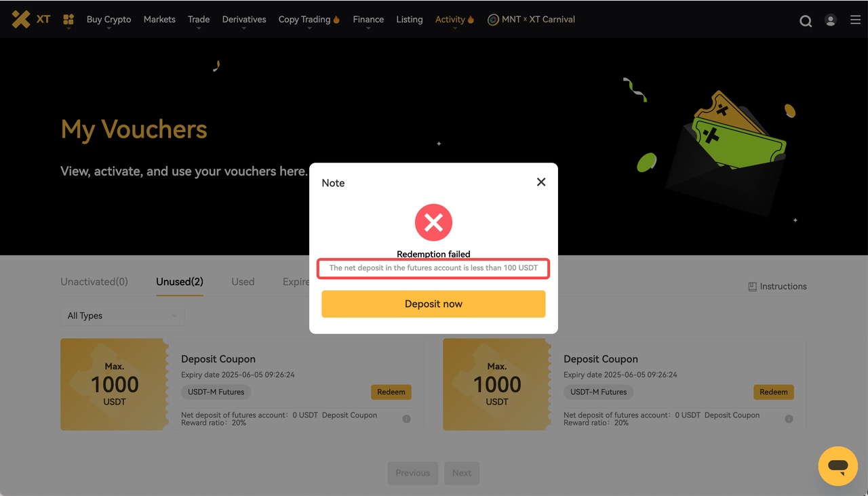Click info icon on first Deposit Coupon

tap(406, 419)
